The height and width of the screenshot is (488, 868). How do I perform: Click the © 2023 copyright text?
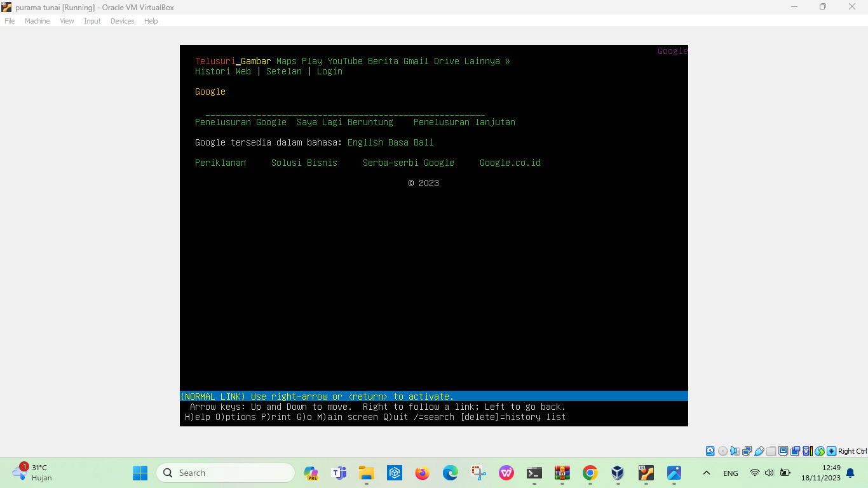424,183
